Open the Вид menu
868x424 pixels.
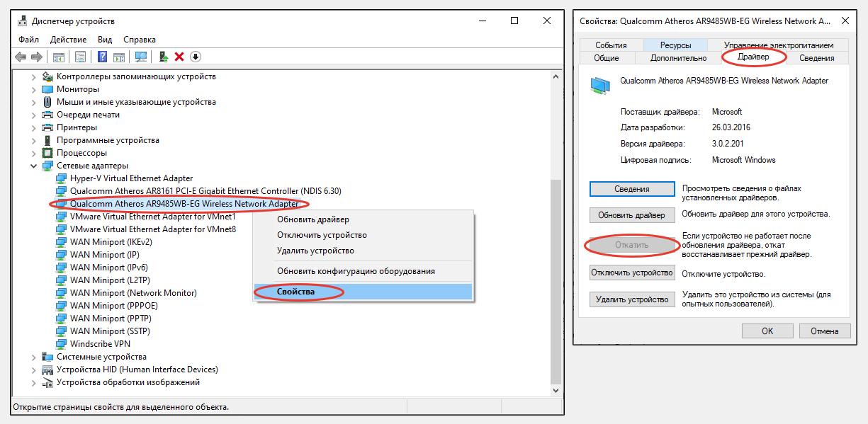coord(105,40)
